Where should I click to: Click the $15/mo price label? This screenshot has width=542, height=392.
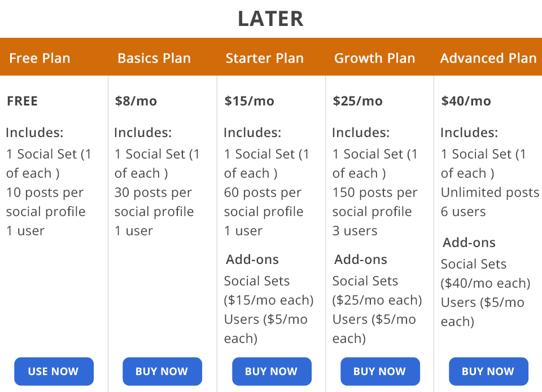click(x=249, y=102)
